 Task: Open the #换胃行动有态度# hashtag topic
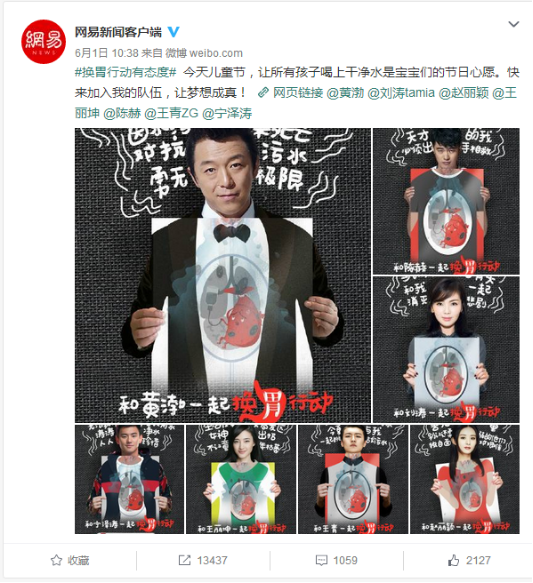(126, 72)
